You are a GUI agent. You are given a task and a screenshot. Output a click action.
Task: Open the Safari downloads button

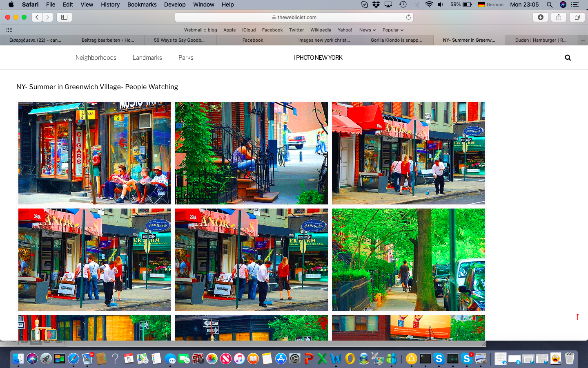[541, 17]
